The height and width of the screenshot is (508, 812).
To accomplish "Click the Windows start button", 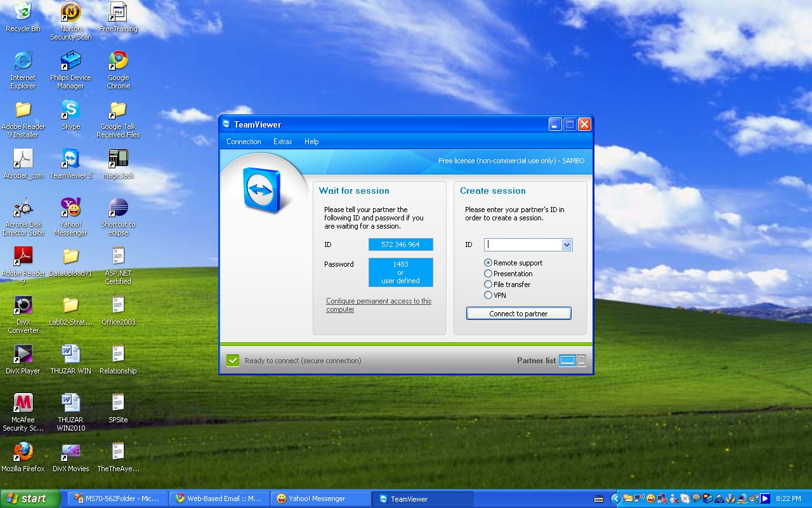I will point(30,498).
